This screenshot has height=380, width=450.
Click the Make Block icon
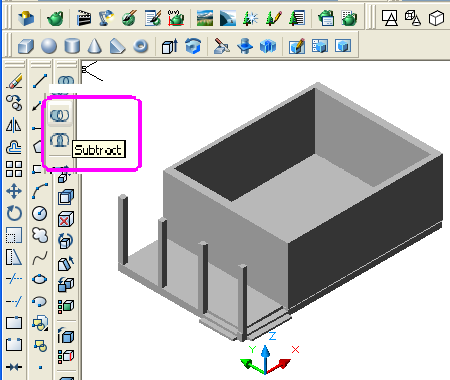(x=40, y=345)
